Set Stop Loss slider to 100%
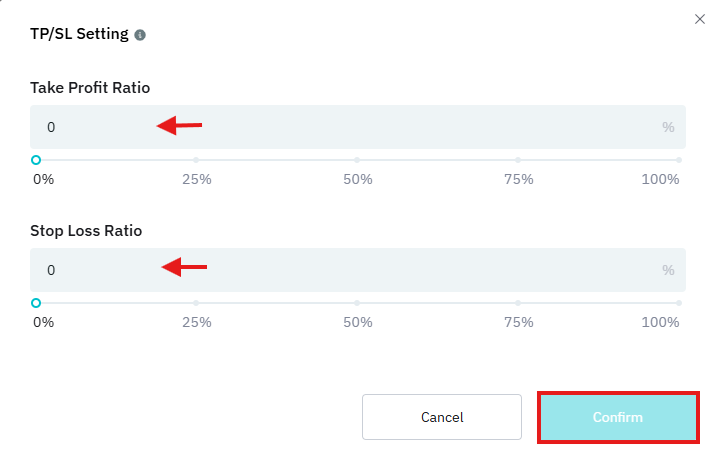 point(679,303)
